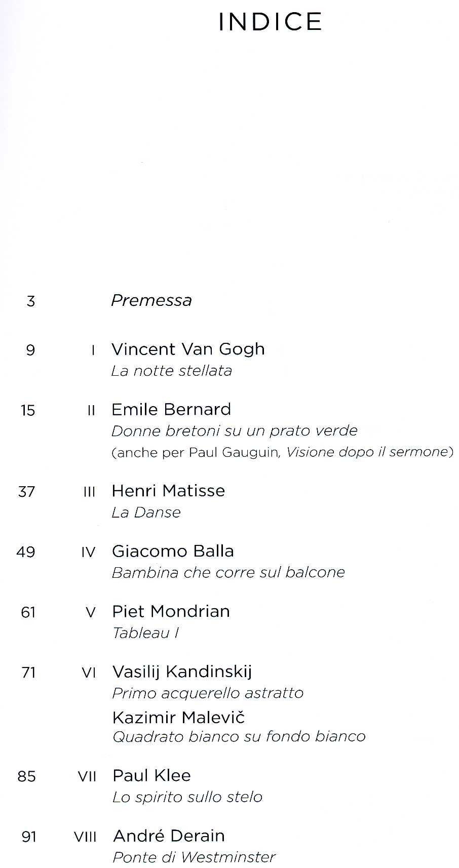This screenshot has width=459, height=868.
Task: Select the Paul Gauguin parenthetical note
Action: tap(282, 452)
